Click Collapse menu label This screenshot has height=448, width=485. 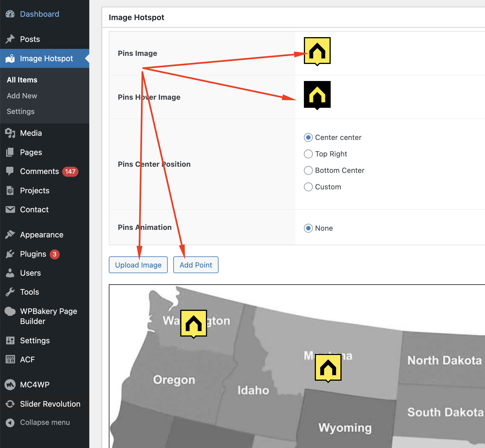point(45,422)
